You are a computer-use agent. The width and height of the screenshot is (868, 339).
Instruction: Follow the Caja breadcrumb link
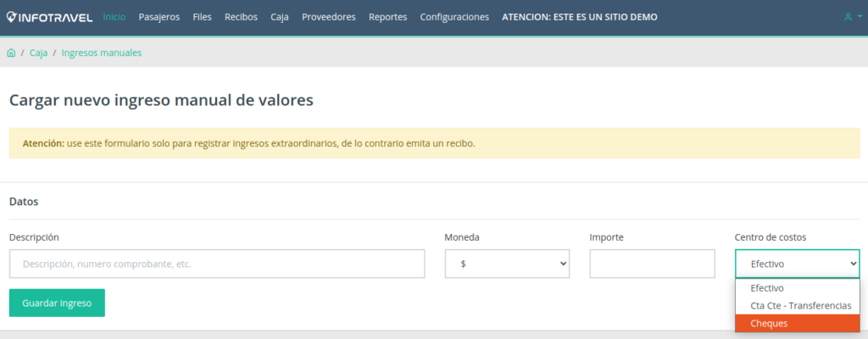[39, 53]
